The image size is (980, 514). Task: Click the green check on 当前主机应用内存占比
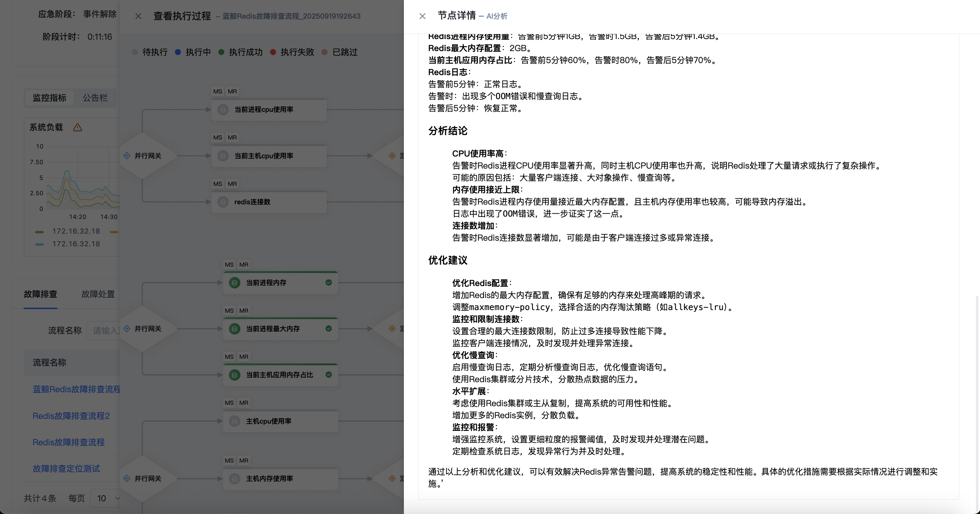pyautogui.click(x=329, y=375)
